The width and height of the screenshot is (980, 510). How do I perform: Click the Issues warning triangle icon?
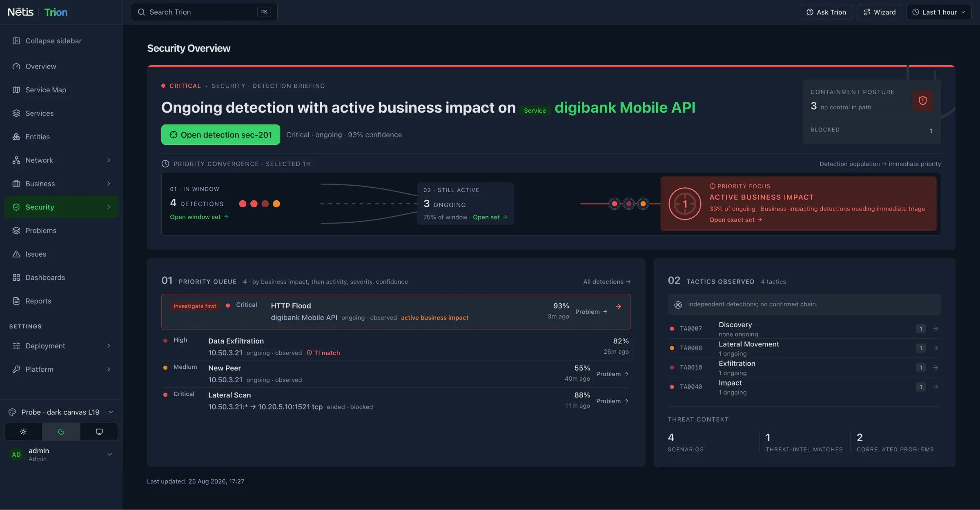(x=16, y=254)
